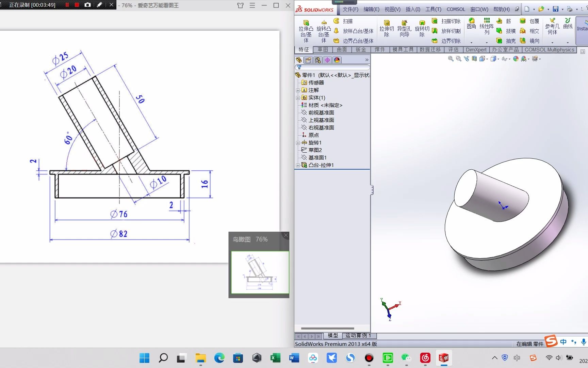The image size is (588, 368).
Task: Switch to the 运动算例 1 tab
Action: (358, 336)
